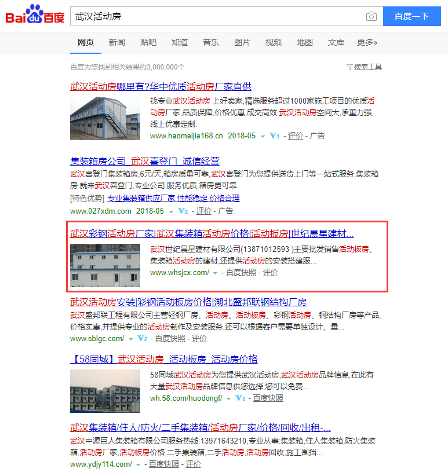The width and height of the screenshot is (448, 476).
Task: Click the www.haomaijia168.cn URL
Action: [x=187, y=136]
